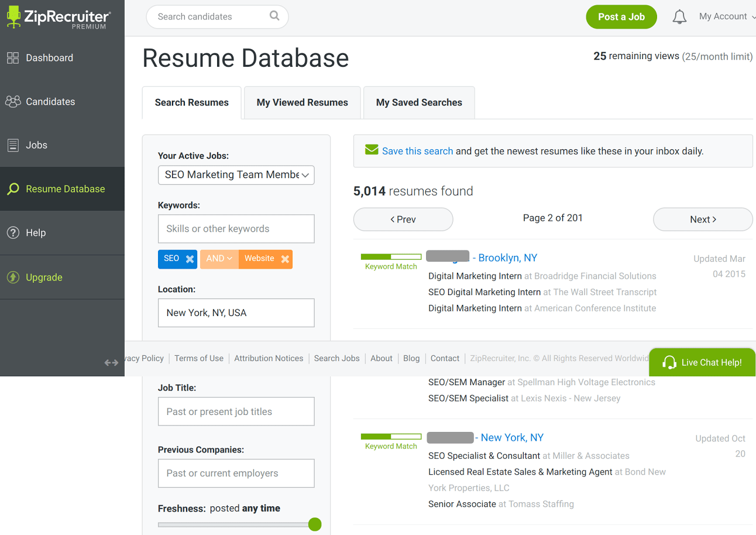Click 'Digital Marketing Intern' at Broadridge line
Viewport: 756px width, 535px height.
tap(542, 276)
